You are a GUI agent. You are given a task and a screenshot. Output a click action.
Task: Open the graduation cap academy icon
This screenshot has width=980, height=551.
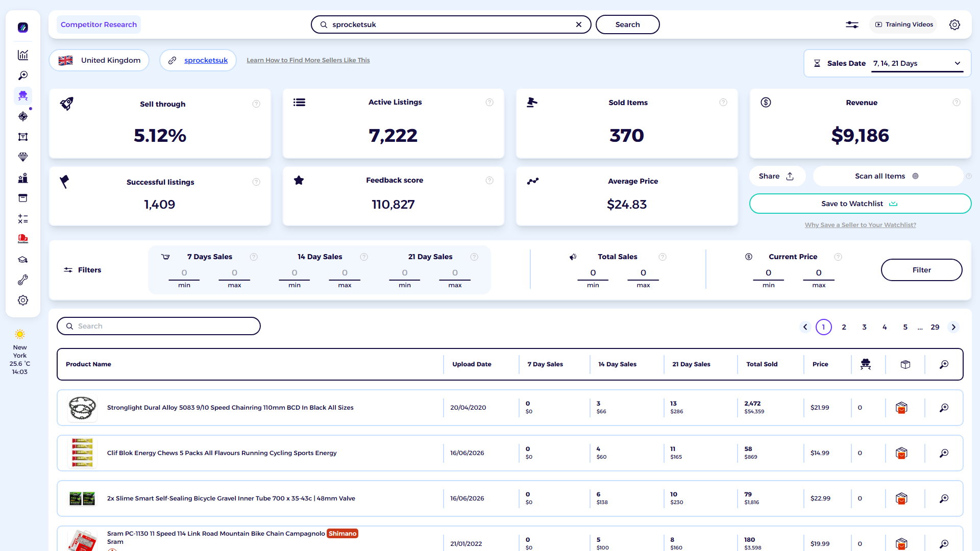[x=23, y=260]
